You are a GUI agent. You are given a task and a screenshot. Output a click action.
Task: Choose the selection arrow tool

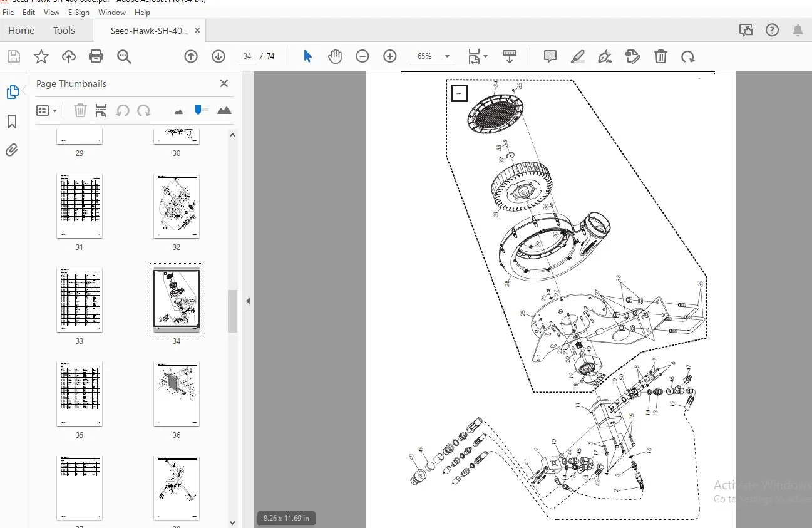[x=307, y=56]
